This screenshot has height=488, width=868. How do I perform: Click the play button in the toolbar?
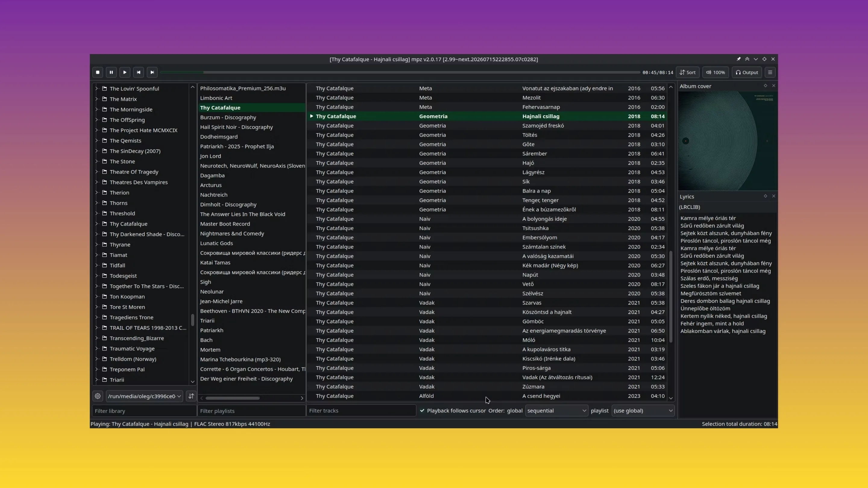[x=125, y=72]
